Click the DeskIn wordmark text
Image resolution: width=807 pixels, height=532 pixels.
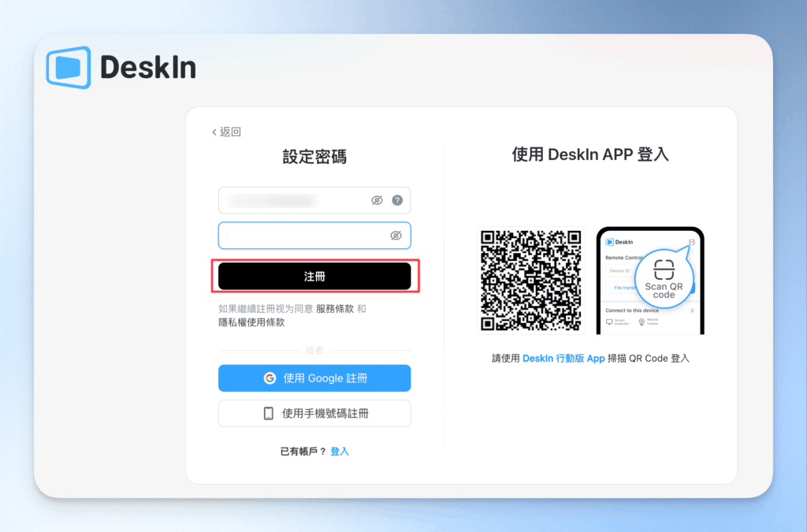tap(148, 68)
